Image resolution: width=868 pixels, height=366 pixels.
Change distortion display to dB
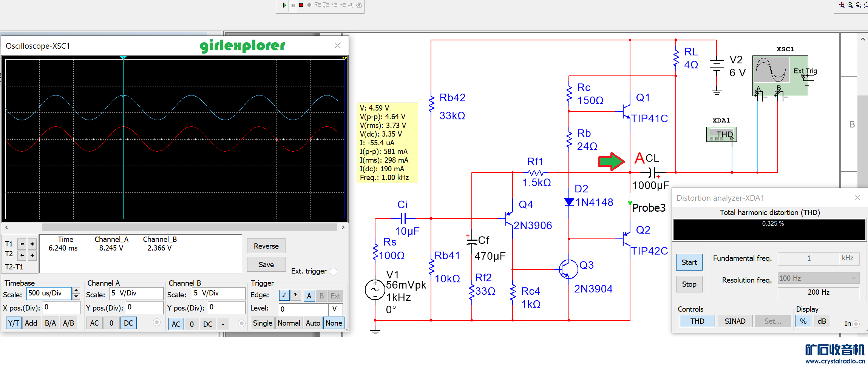coord(822,321)
